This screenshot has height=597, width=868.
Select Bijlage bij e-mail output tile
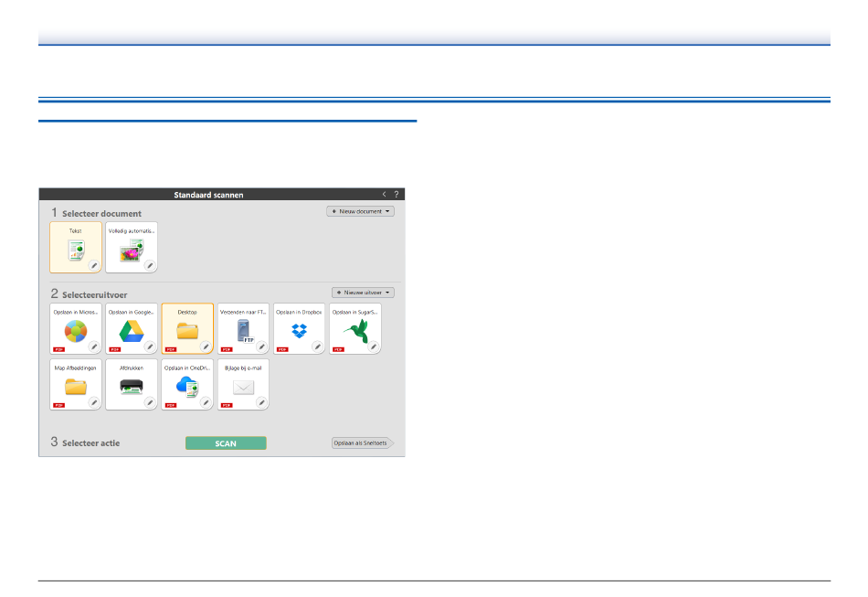(244, 384)
